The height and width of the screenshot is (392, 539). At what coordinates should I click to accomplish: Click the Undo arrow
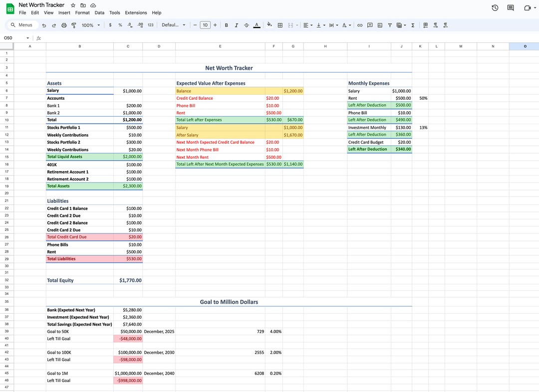44,25
